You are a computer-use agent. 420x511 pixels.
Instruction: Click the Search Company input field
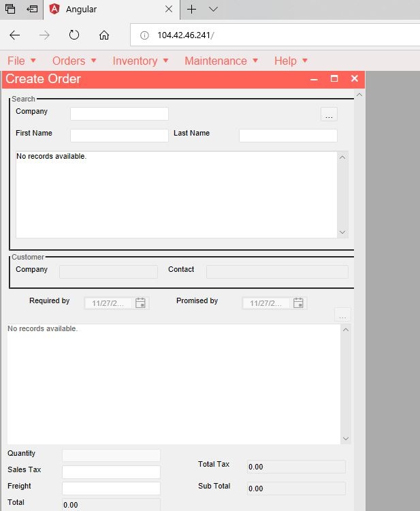click(x=119, y=114)
